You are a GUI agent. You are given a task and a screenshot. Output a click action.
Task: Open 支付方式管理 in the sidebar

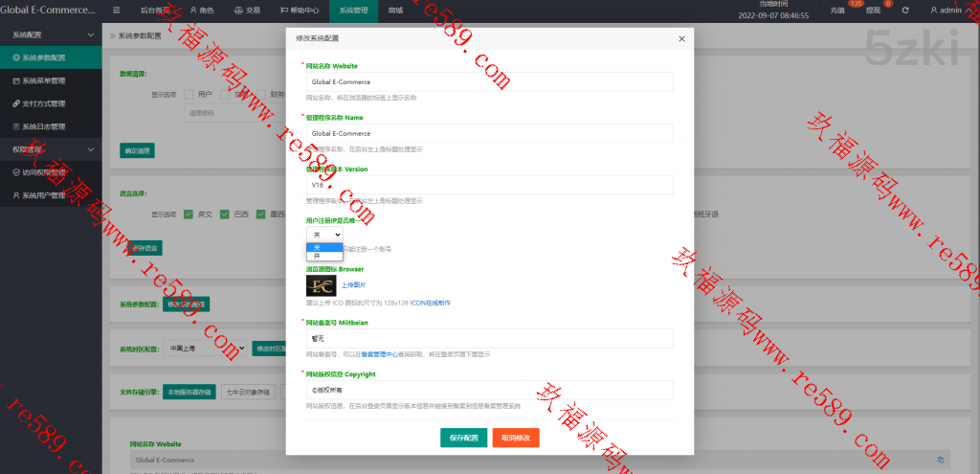pyautogui.click(x=51, y=103)
